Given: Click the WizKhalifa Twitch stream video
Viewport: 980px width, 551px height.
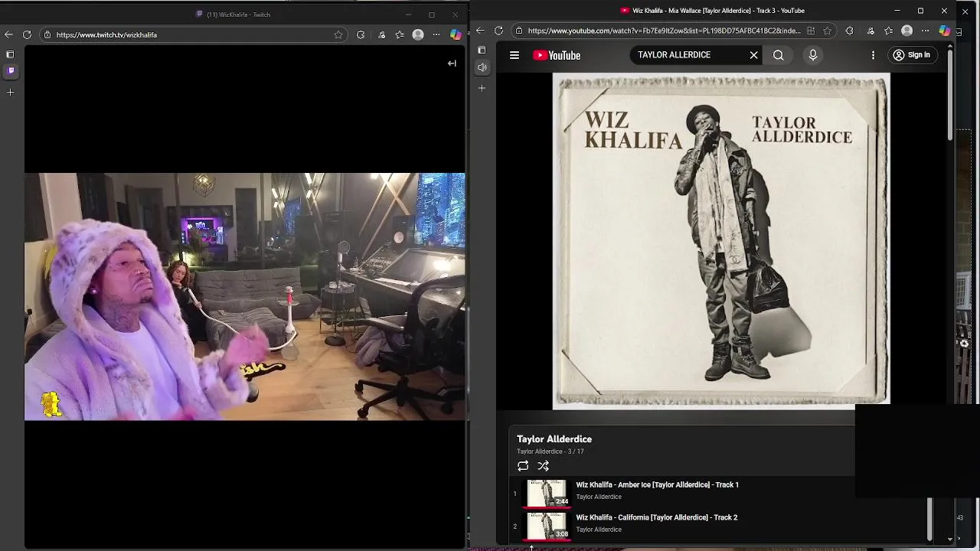Looking at the screenshot, I should pos(245,297).
